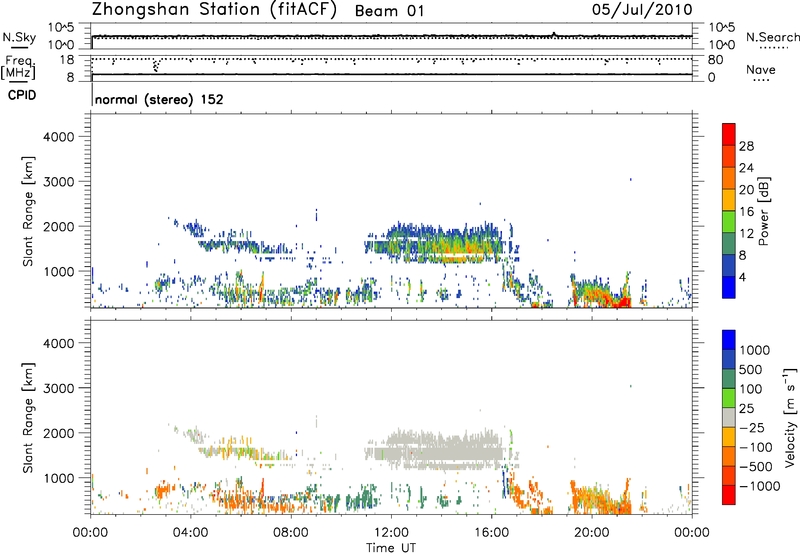
Task: Click the yellow 16–20 dB power swatch
Action: pyautogui.click(x=729, y=199)
